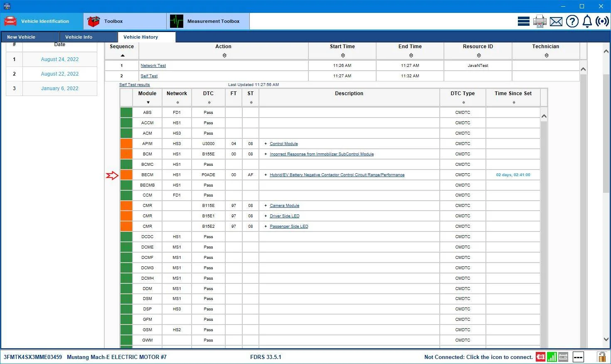Open the Network Test action link
Screen dimensions: 611x364
click(153, 66)
